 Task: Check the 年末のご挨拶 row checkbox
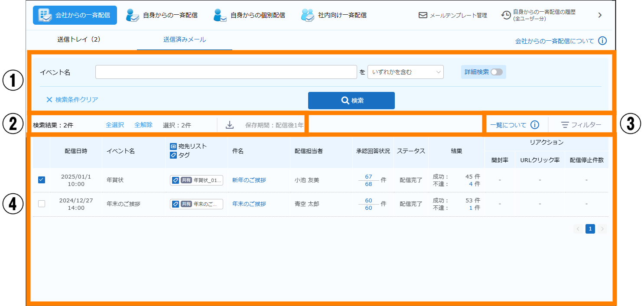pyautogui.click(x=42, y=204)
